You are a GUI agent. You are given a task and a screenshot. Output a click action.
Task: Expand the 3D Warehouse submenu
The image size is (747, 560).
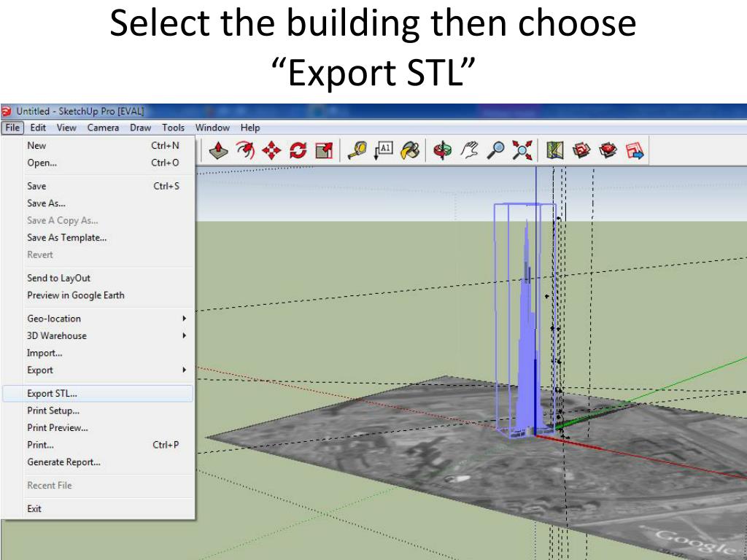[x=98, y=335]
